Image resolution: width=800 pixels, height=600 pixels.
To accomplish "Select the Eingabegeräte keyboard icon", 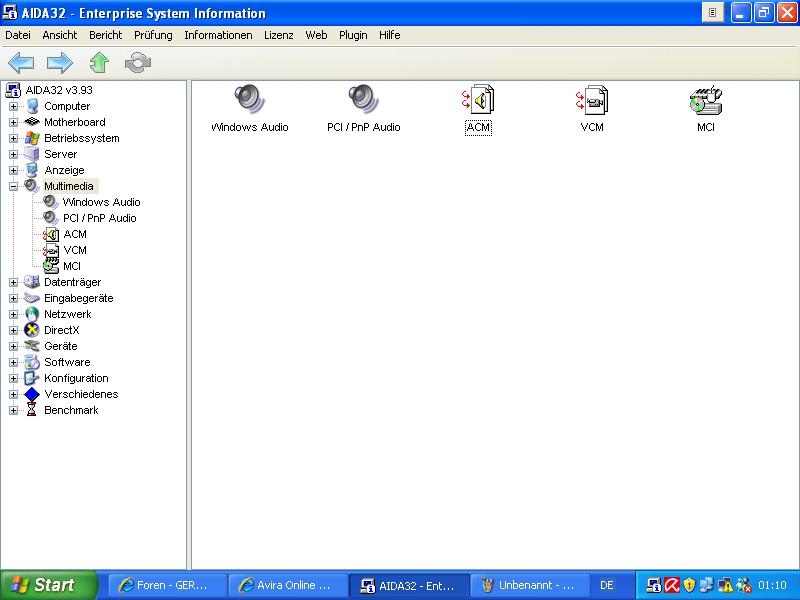I will click(32, 298).
